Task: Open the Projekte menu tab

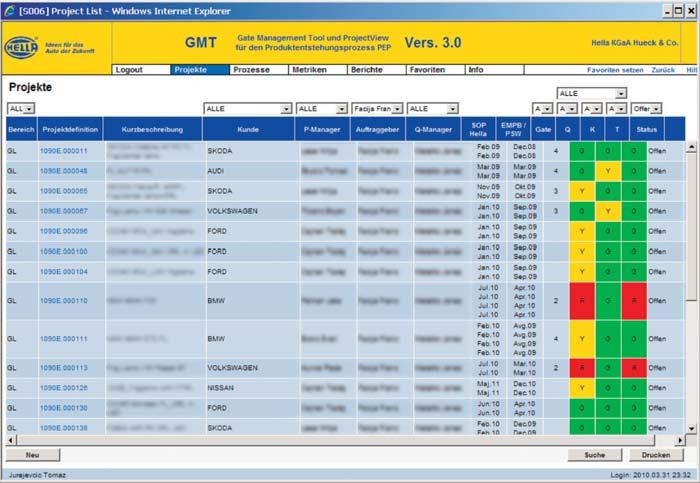Action: [x=200, y=70]
